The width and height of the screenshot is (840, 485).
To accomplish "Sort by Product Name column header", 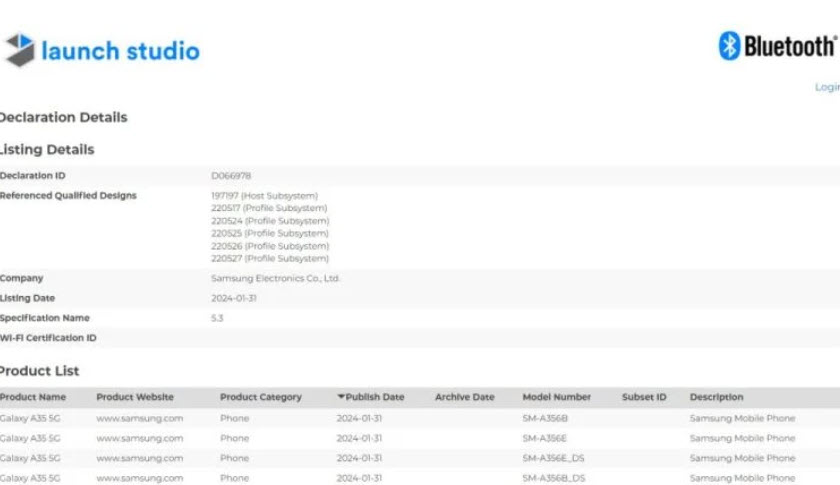I will pyautogui.click(x=33, y=397).
